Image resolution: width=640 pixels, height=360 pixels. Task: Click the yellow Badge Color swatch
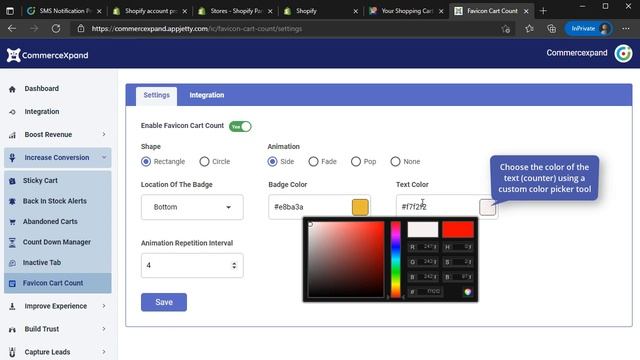pyautogui.click(x=360, y=207)
